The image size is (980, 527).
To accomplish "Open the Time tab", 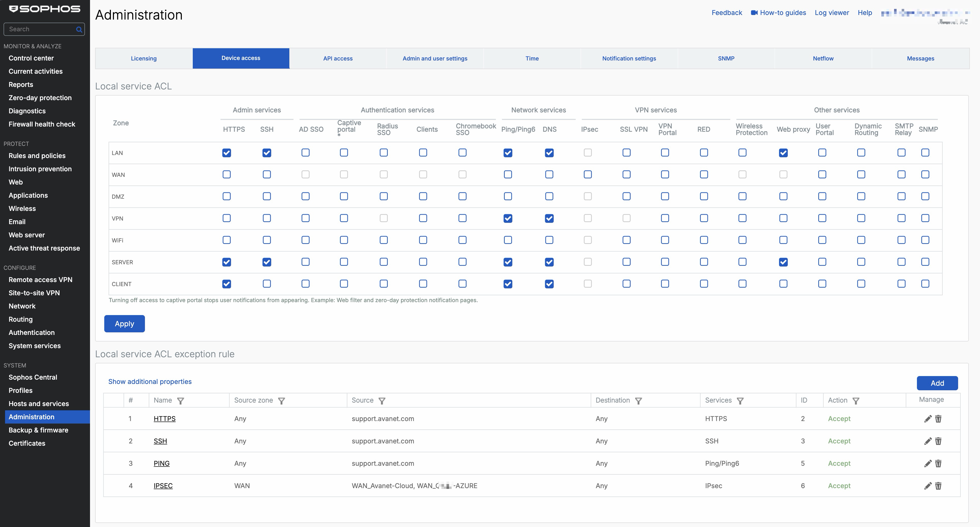I will (532, 58).
